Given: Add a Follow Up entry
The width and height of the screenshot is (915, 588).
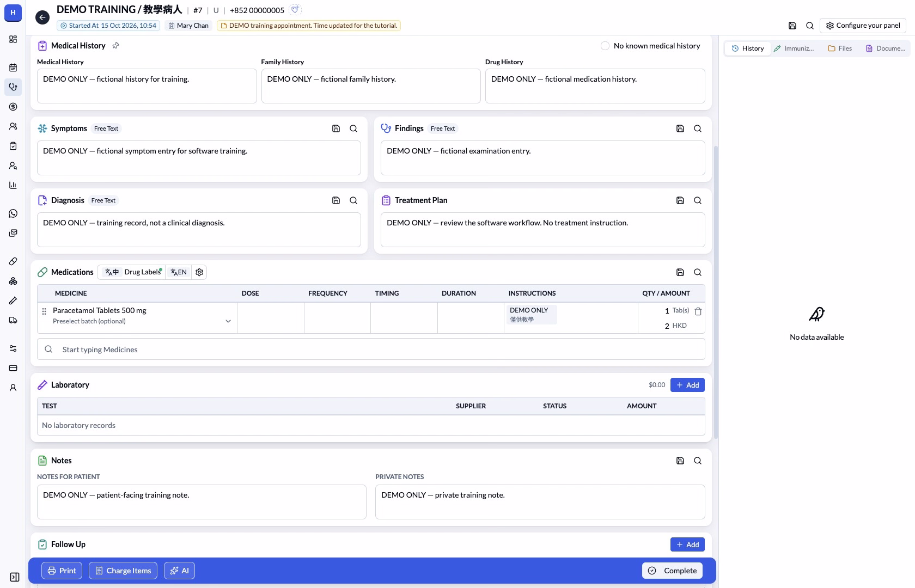Looking at the screenshot, I should click(x=687, y=544).
